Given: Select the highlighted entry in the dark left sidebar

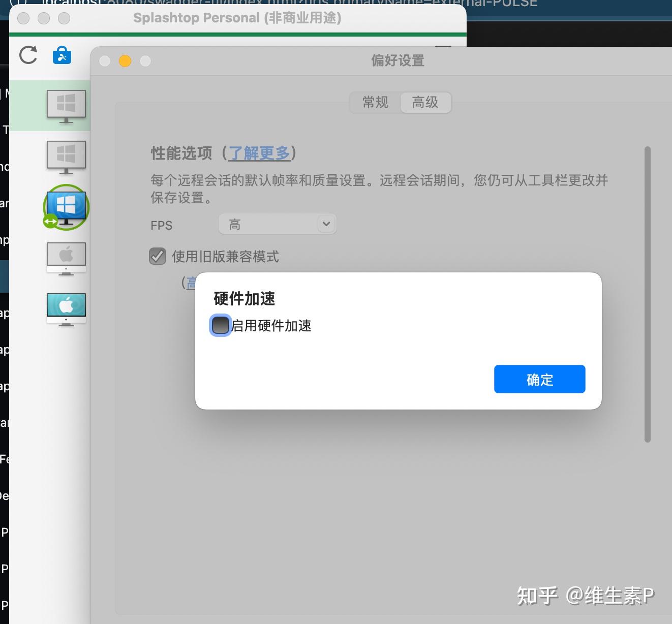Looking at the screenshot, I should (4, 276).
